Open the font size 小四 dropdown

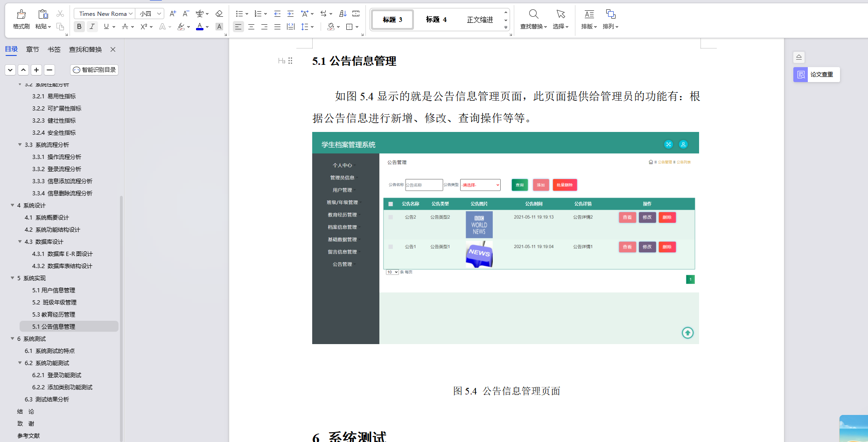[149, 14]
